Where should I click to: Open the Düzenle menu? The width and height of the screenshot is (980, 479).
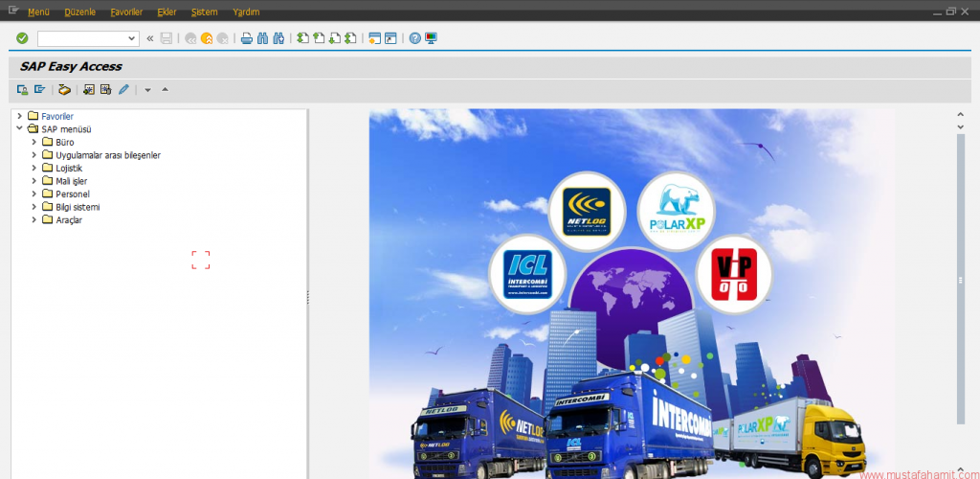(80, 11)
